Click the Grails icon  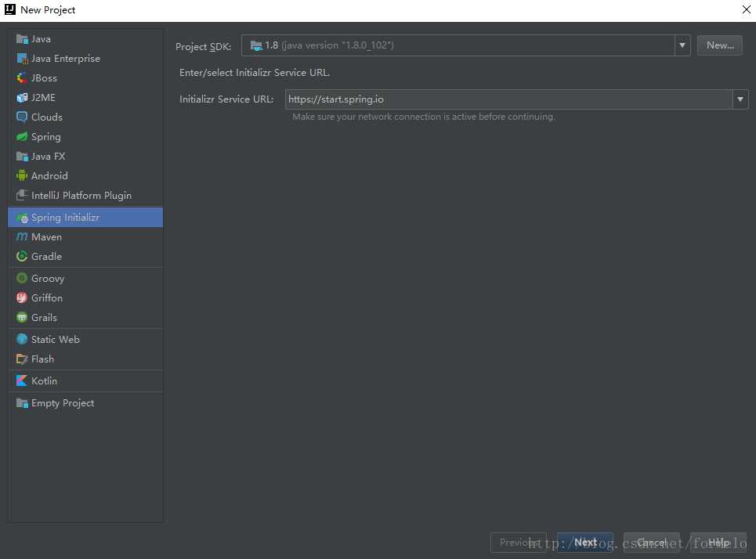point(22,318)
